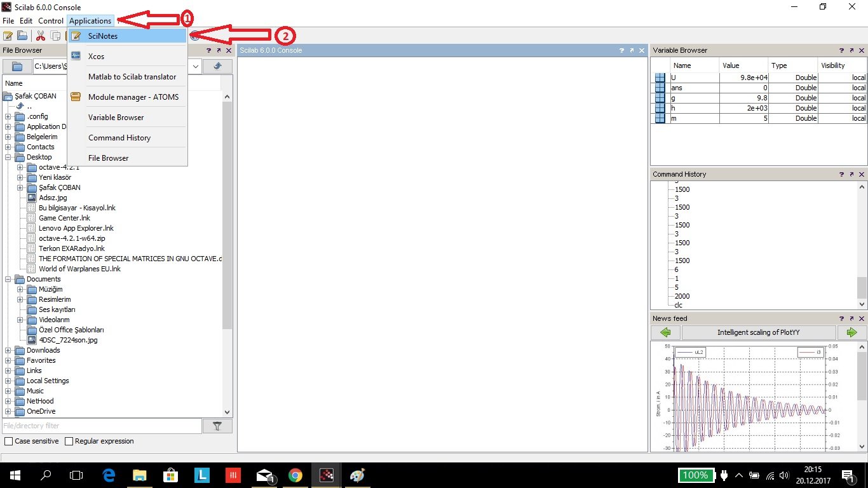Screen dimensions: 868x488
Task: Open Chrome from the taskbar
Action: [x=295, y=475]
